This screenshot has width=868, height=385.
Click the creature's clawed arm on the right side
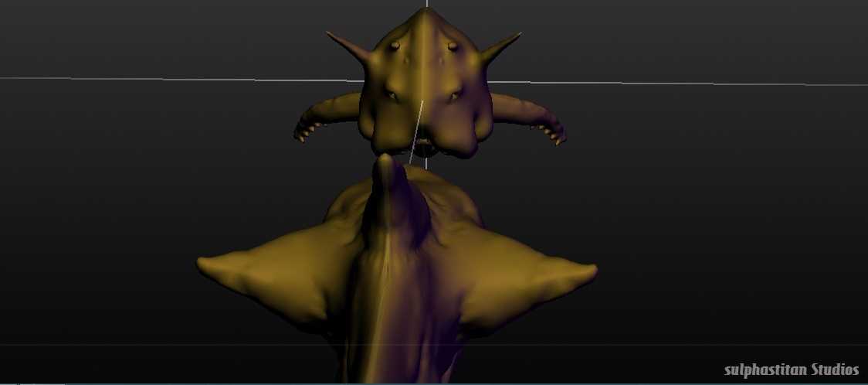pyautogui.click(x=529, y=118)
